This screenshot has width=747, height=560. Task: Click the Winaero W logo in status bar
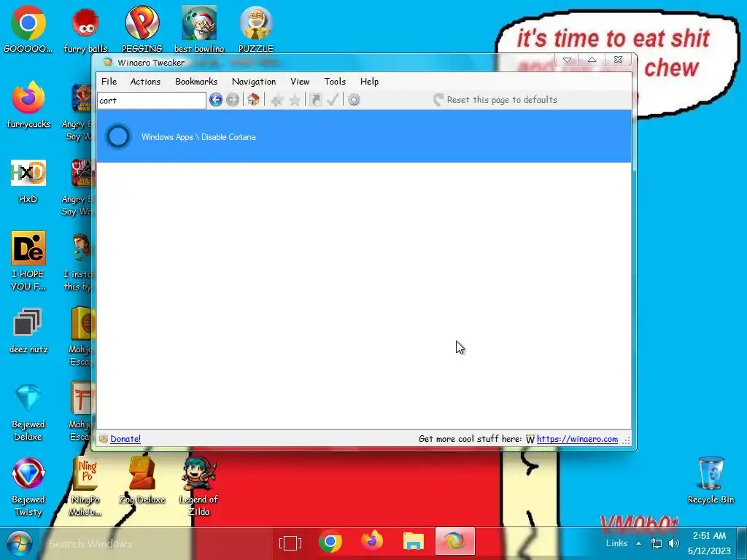pos(530,439)
